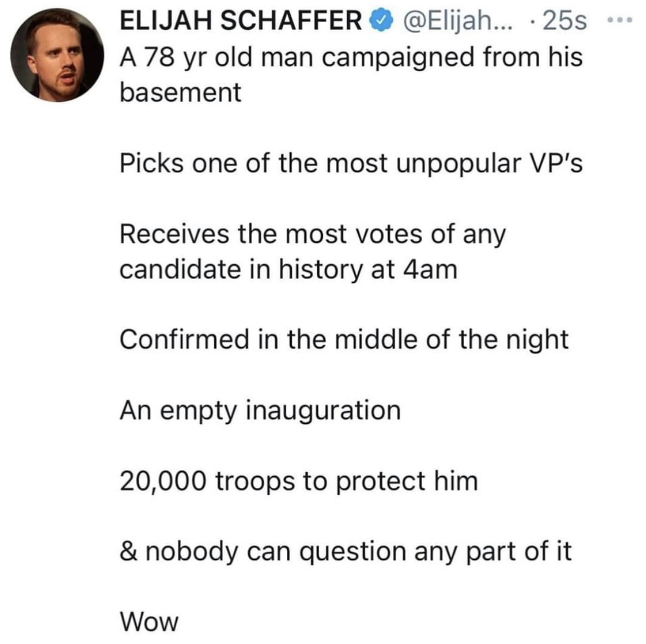This screenshot has width=646, height=644.
Task: Click the ELIJAH SCHAFFER display name
Action: click(241, 21)
